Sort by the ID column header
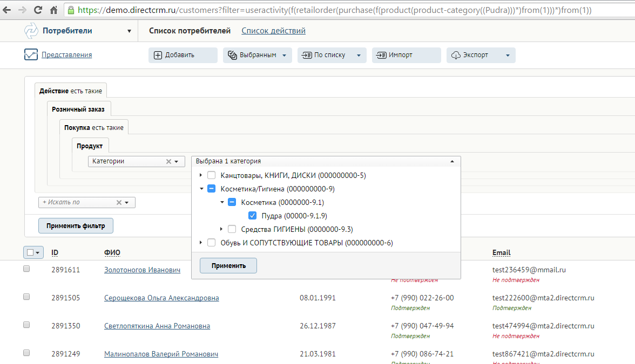The height and width of the screenshot is (364, 635). pyautogui.click(x=55, y=253)
